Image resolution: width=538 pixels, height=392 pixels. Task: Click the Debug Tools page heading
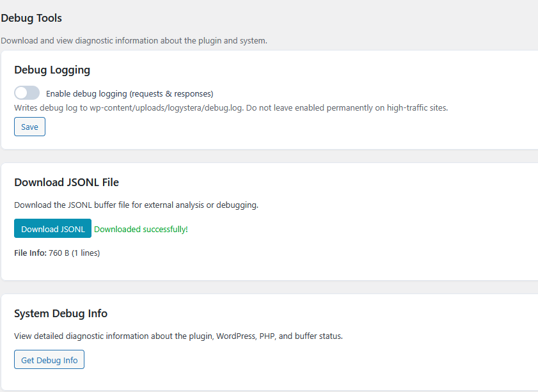pos(31,18)
